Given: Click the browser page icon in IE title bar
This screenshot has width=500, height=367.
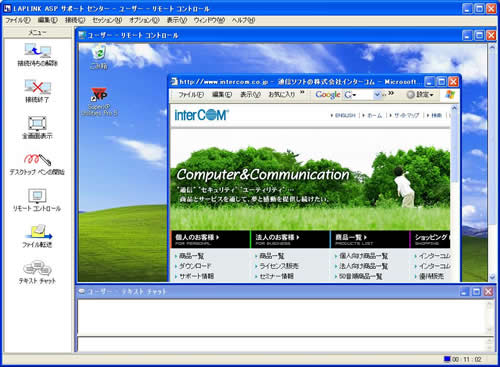Looking at the screenshot, I should (174, 81).
